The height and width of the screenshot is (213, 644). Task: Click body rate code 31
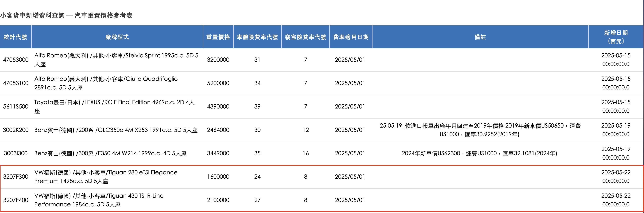tap(257, 60)
